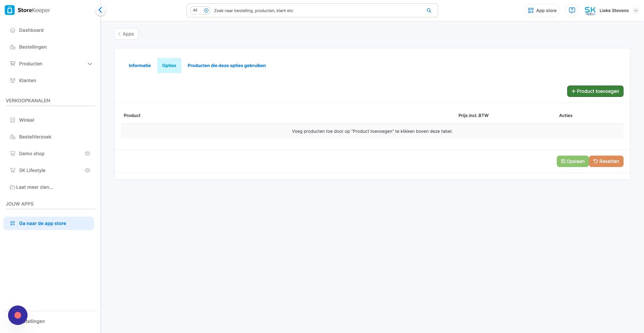Click the purple record widget button
644x333 pixels.
pos(18,315)
